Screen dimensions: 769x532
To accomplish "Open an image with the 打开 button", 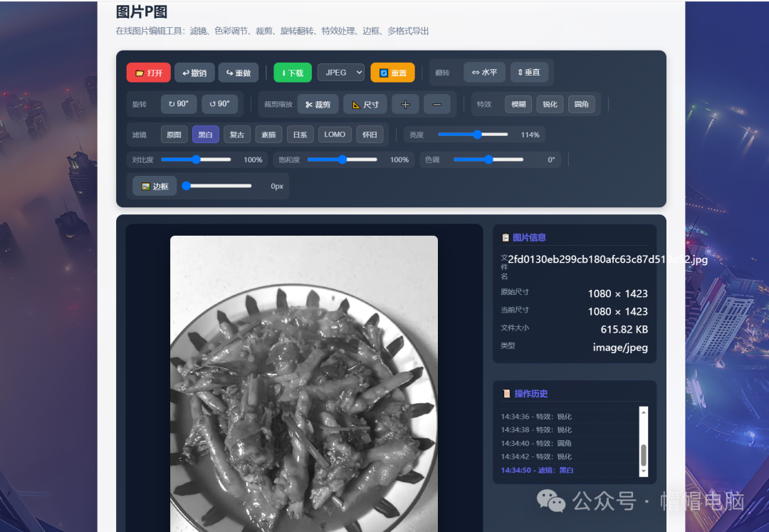I will [148, 73].
